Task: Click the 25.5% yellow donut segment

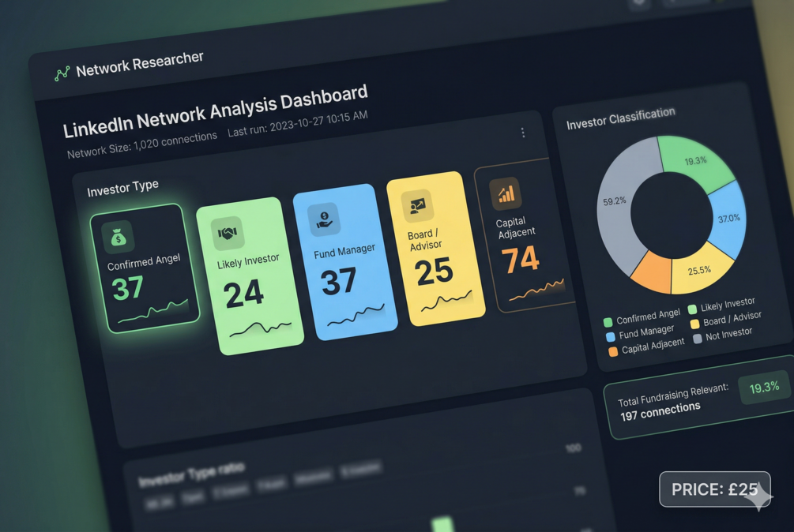Action: click(700, 271)
